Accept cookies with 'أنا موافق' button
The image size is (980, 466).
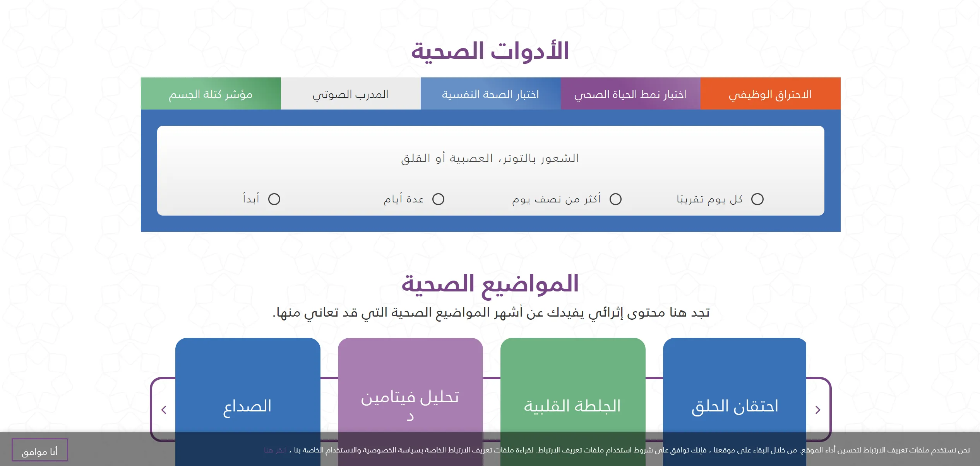tap(39, 451)
